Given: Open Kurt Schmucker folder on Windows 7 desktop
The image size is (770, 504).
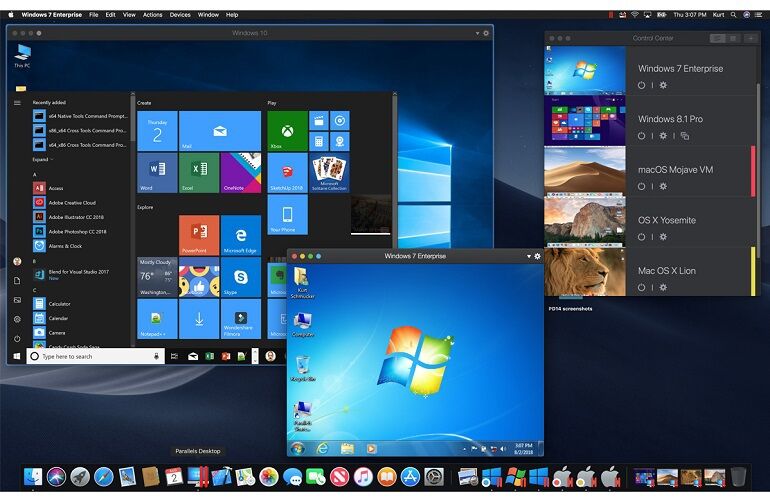Looking at the screenshot, I should pos(302,282).
